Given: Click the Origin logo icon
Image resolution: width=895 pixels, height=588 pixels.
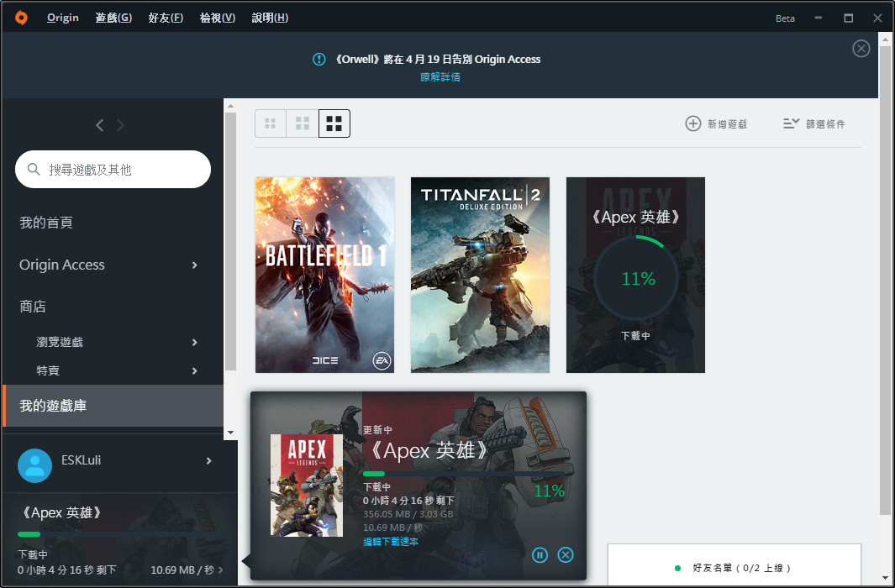Looking at the screenshot, I should tap(21, 18).
